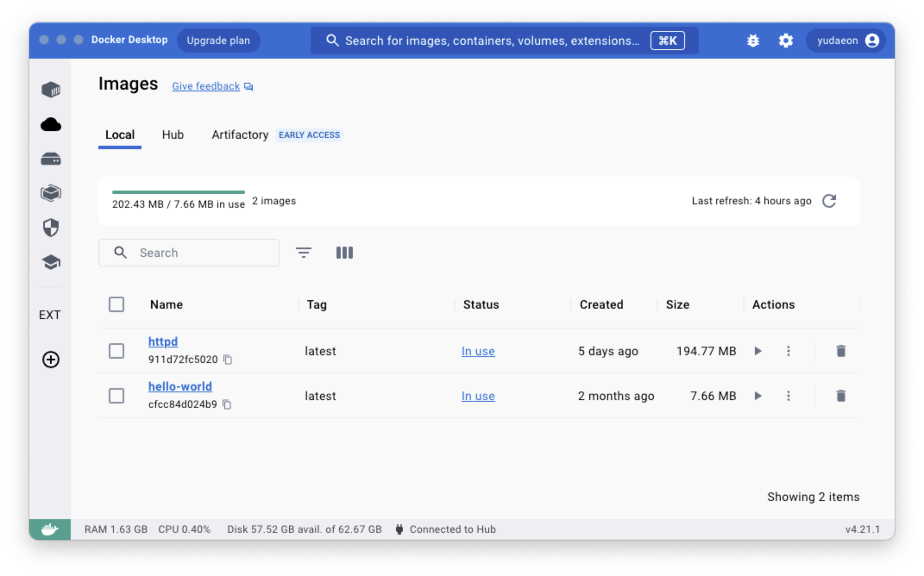The height and width of the screenshot is (576, 924).
Task: Click the ⌘K shortcut badge
Action: [667, 41]
